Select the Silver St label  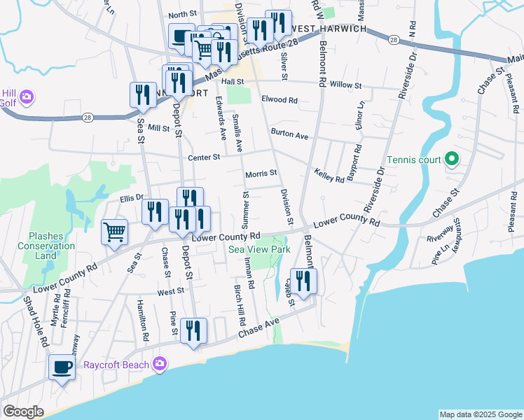[284, 66]
